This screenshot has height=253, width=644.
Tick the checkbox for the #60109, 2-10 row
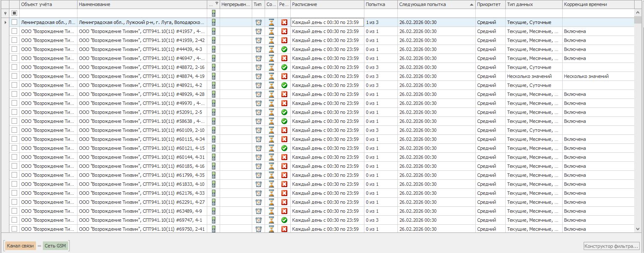14,130
